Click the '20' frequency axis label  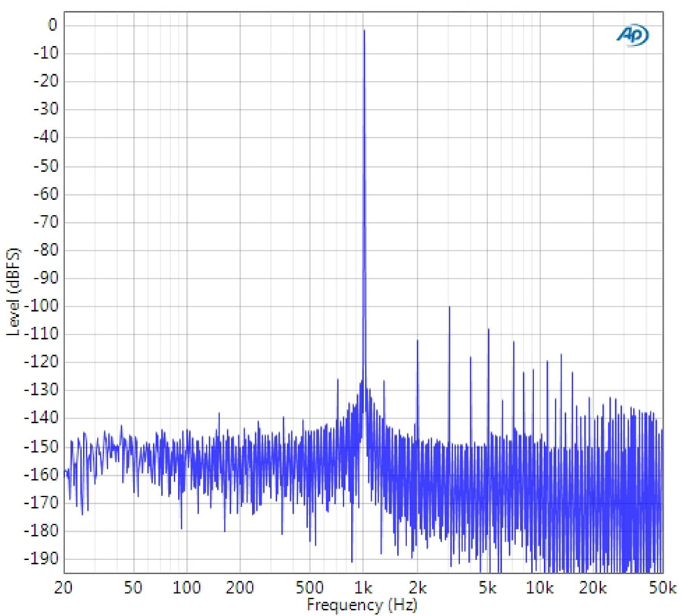tap(64, 588)
